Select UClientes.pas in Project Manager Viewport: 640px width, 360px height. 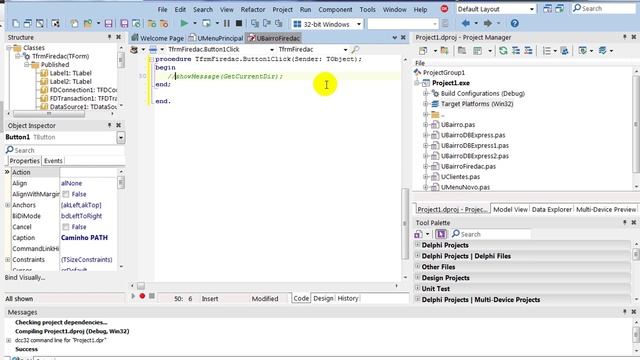click(460, 177)
